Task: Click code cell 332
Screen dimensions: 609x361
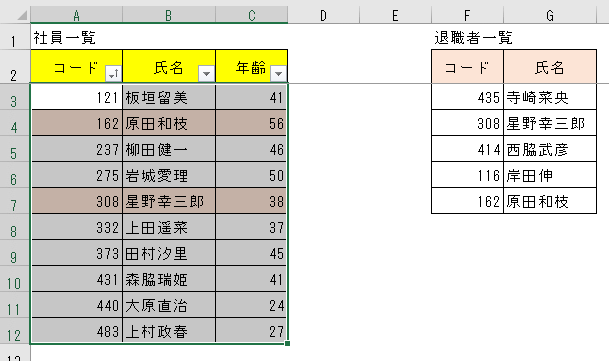Action: [x=77, y=227]
